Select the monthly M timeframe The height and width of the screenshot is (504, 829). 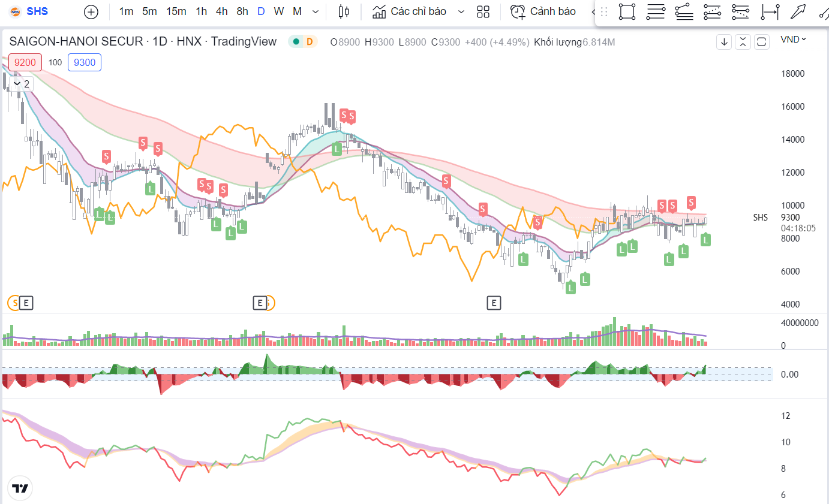click(x=298, y=11)
